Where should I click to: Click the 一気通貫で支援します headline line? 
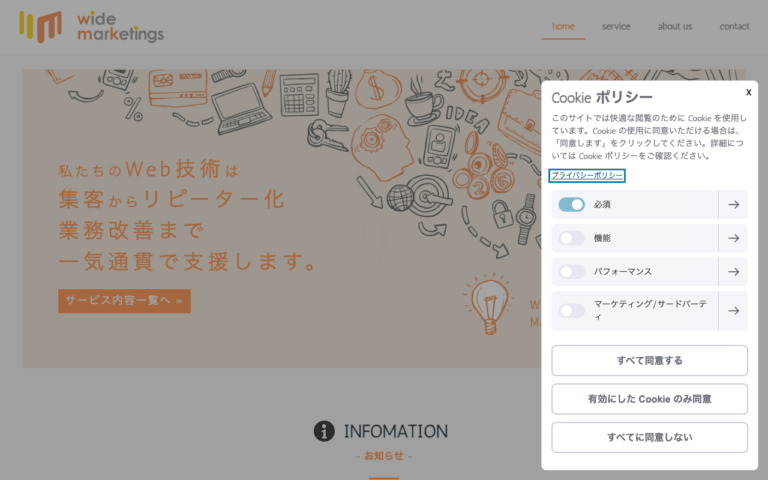tap(190, 261)
